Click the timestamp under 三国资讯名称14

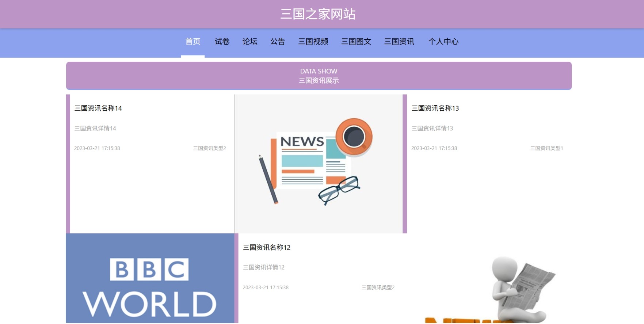click(97, 148)
